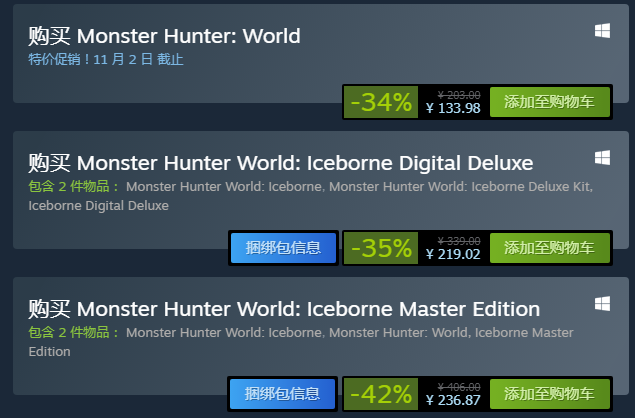This screenshot has width=635, height=418.
Task: Add Iceborne Master Edition to cart
Action: pos(550,394)
